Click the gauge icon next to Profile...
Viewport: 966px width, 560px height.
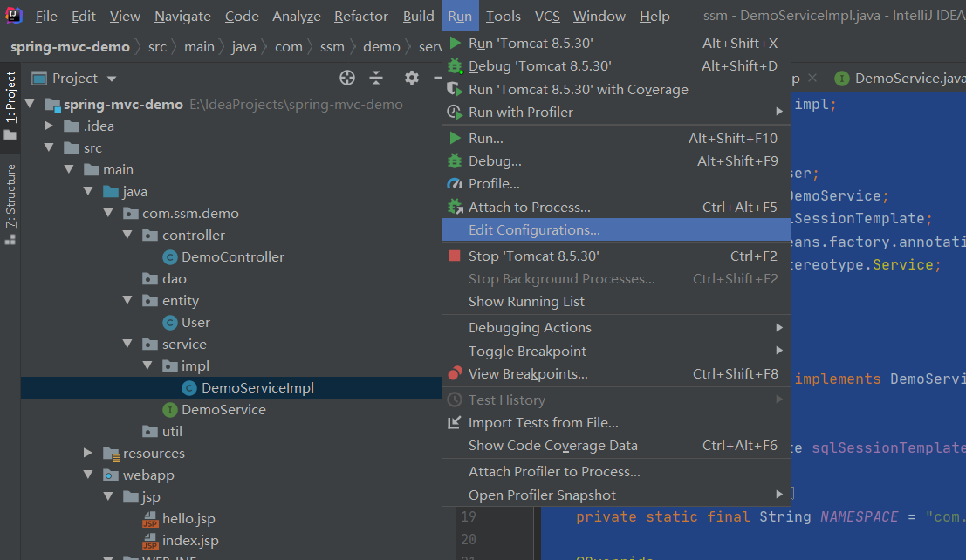pos(455,183)
